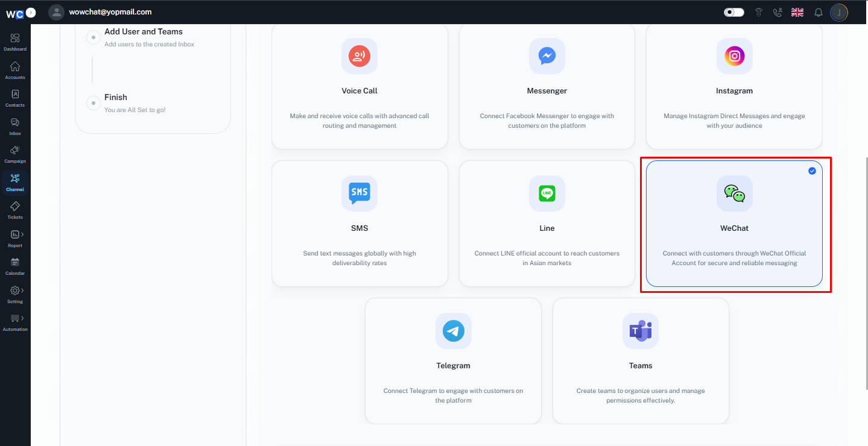
Task: Click the user profile icon beside the email
Action: tap(56, 12)
